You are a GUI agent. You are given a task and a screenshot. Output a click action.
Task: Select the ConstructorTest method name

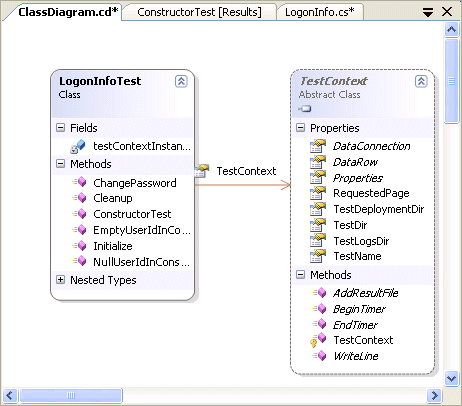[132, 214]
